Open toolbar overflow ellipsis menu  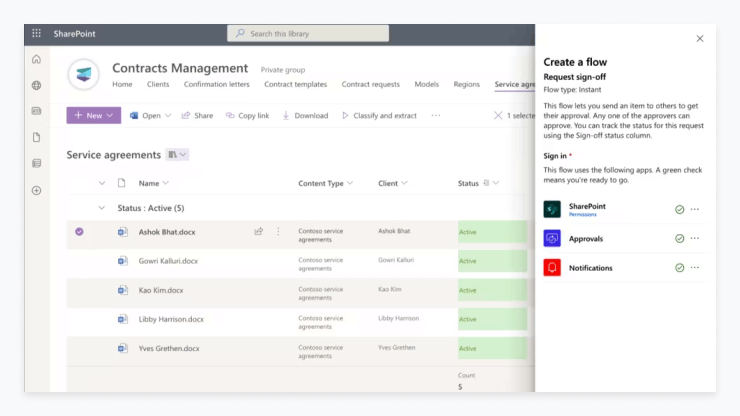(436, 115)
